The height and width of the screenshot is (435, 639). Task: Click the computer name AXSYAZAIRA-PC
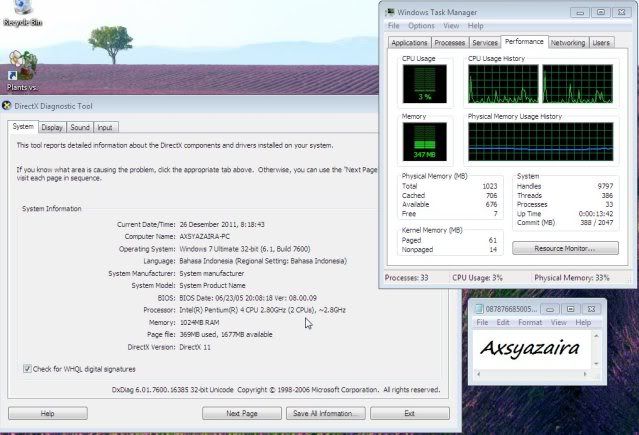tap(205, 236)
